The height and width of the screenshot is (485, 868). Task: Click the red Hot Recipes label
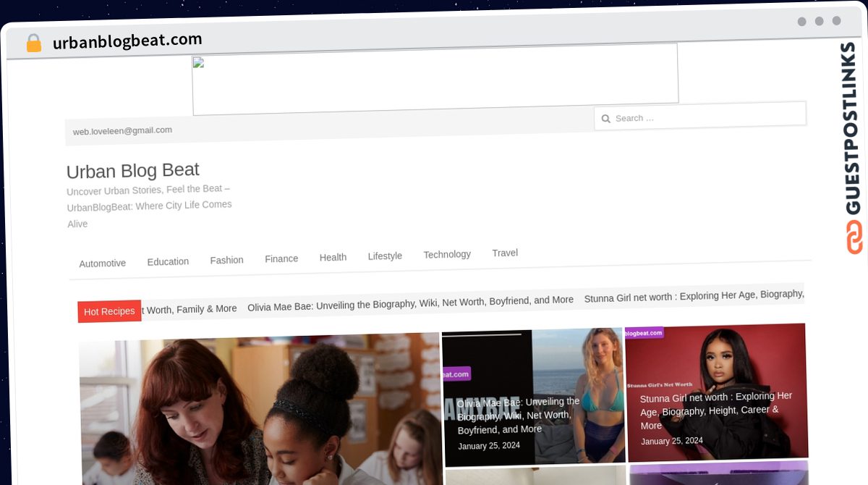[109, 311]
